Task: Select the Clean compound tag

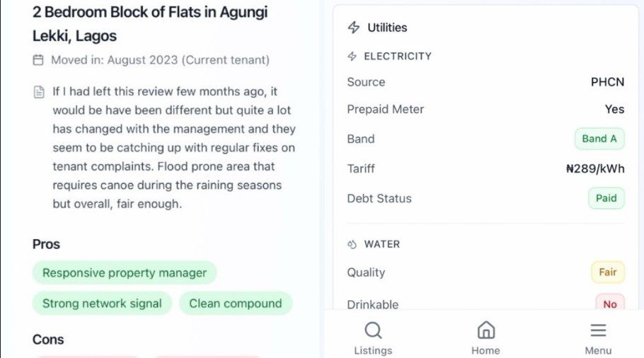Action: tap(235, 304)
